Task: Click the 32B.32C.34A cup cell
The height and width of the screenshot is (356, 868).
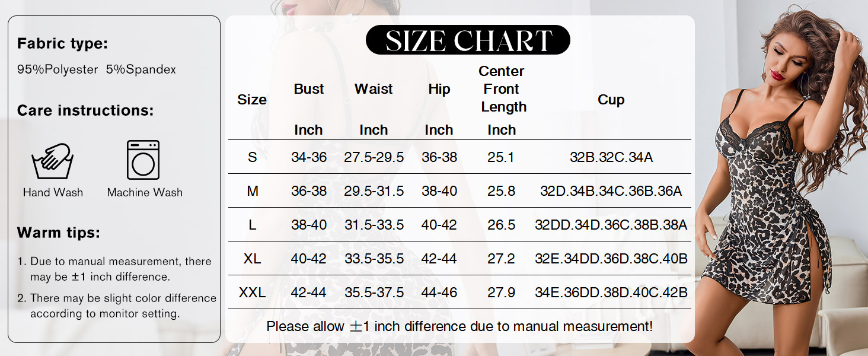Action: (x=611, y=157)
